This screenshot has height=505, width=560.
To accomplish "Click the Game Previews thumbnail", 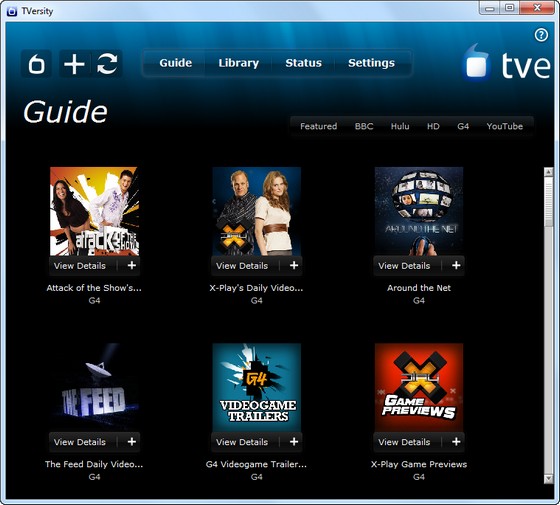I will 419,388.
